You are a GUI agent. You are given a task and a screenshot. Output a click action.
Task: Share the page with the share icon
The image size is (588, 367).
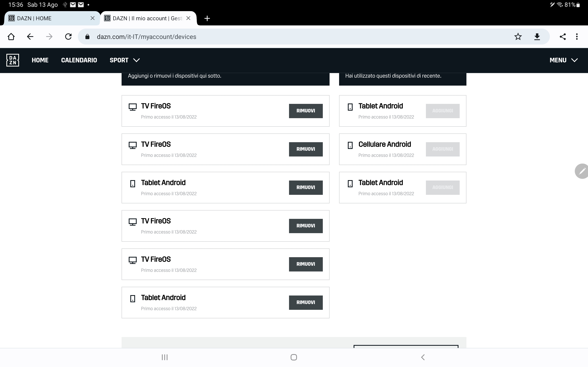pyautogui.click(x=563, y=37)
